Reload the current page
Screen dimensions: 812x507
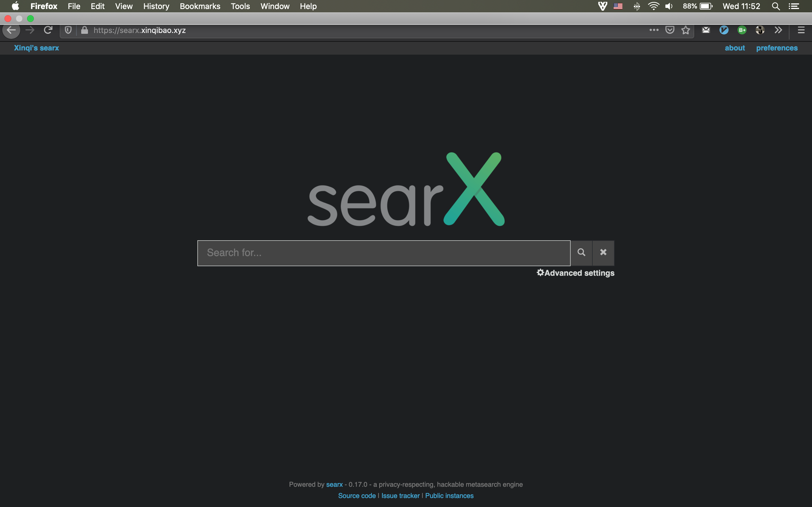tap(48, 30)
